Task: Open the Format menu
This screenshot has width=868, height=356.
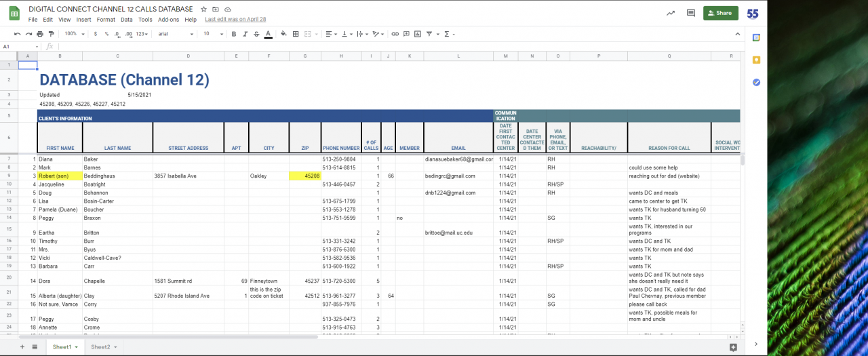Action: pyautogui.click(x=106, y=20)
